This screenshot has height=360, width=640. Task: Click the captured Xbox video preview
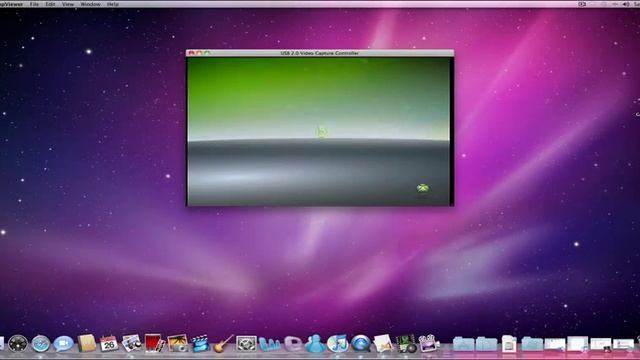pos(320,131)
